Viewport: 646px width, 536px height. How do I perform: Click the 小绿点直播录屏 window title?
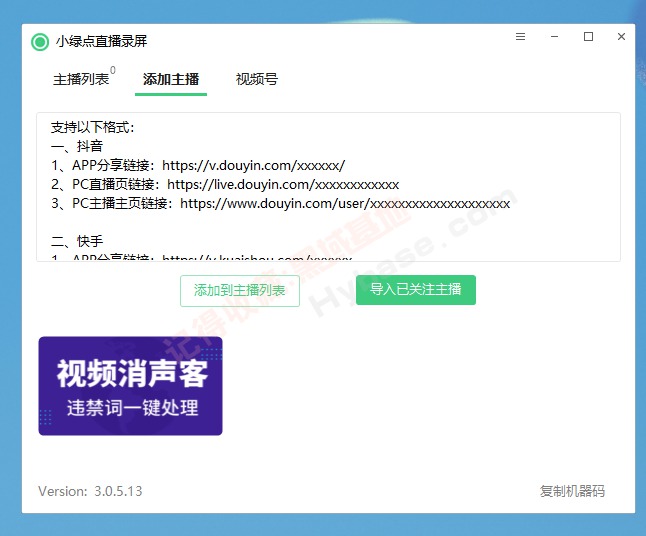pos(102,42)
